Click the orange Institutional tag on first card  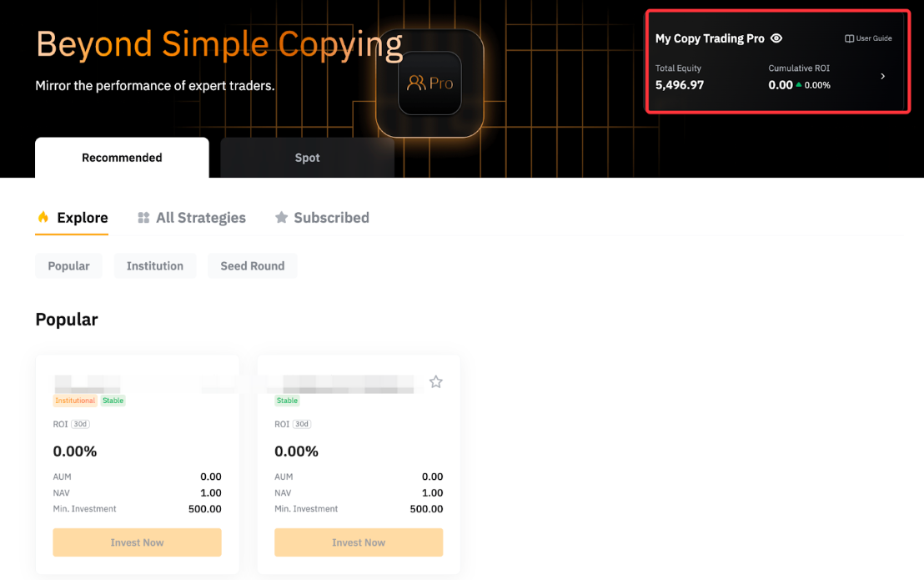point(75,401)
